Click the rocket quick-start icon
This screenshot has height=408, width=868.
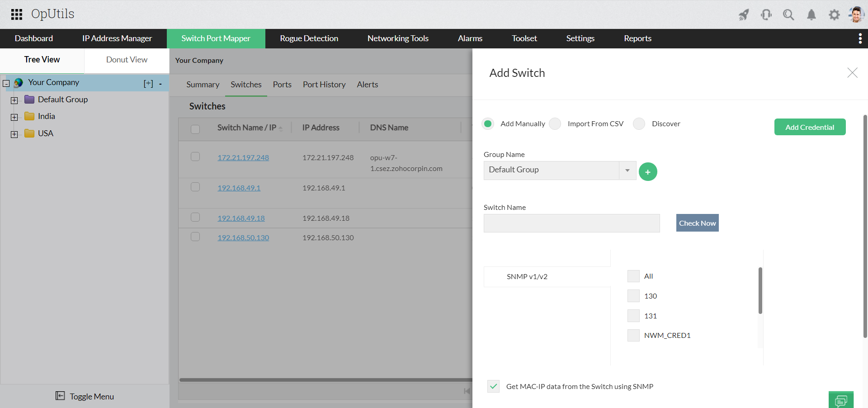click(x=744, y=15)
